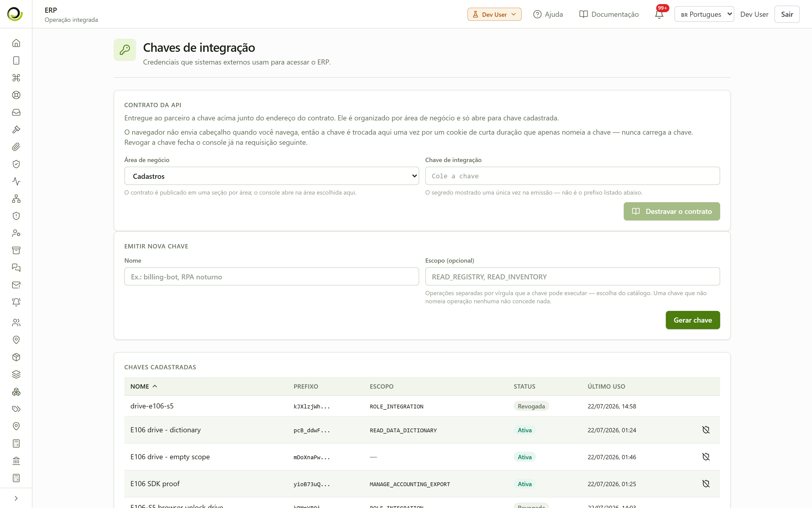Click the bank building sidebar icon
Image resolution: width=812 pixels, height=508 pixels.
(x=16, y=461)
